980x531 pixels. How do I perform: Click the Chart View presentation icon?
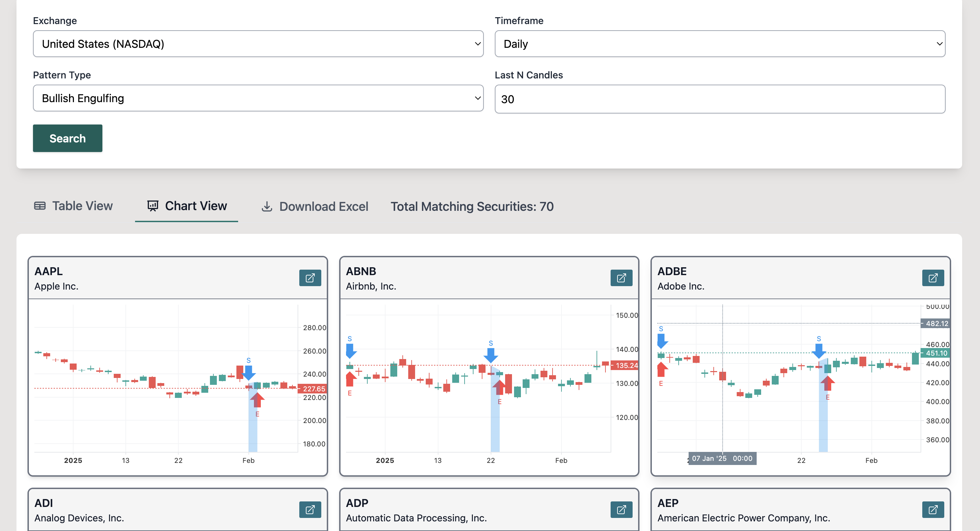pyautogui.click(x=153, y=206)
